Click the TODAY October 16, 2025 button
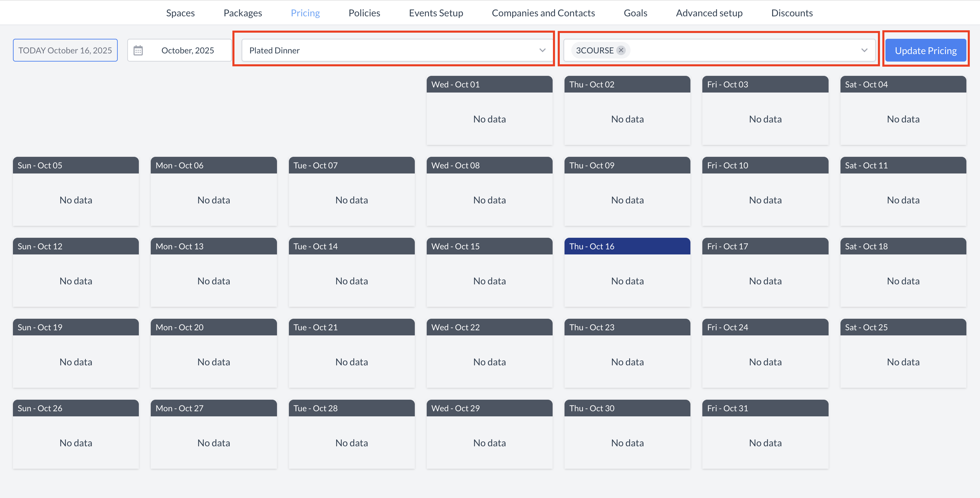This screenshot has height=498, width=980. coord(65,50)
